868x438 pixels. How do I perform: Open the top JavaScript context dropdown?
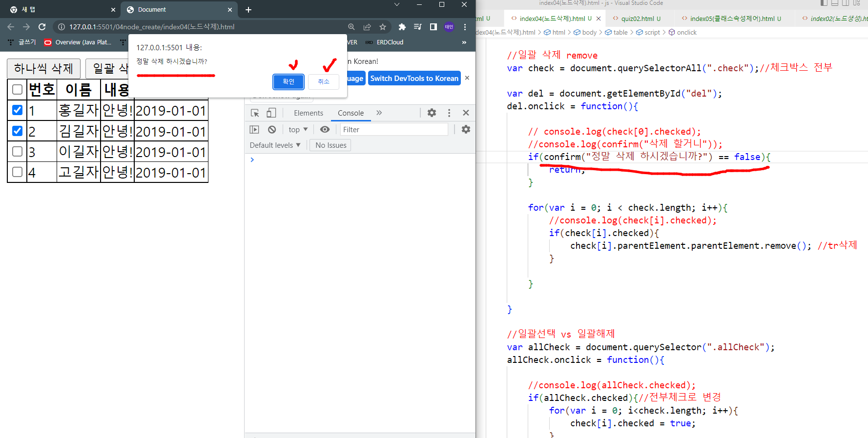298,129
